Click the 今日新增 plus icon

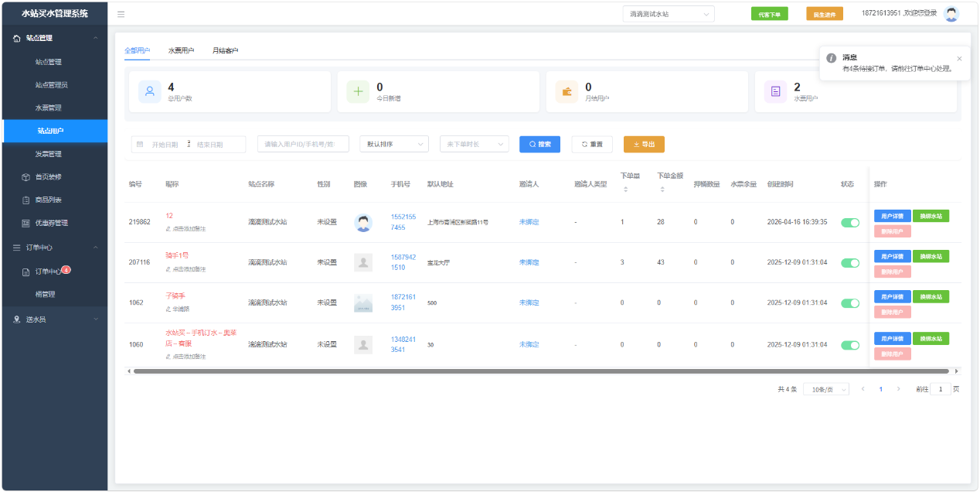[x=358, y=91]
